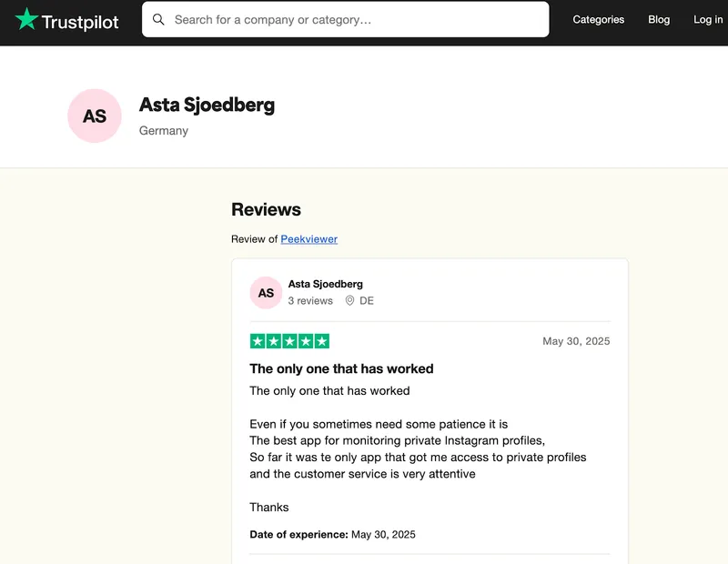The width and height of the screenshot is (728, 564).
Task: Click the large AS profile avatar
Action: tap(95, 116)
